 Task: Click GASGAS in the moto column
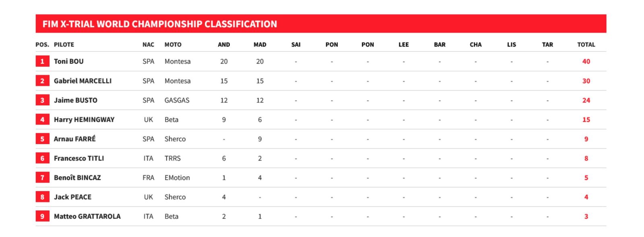point(177,100)
